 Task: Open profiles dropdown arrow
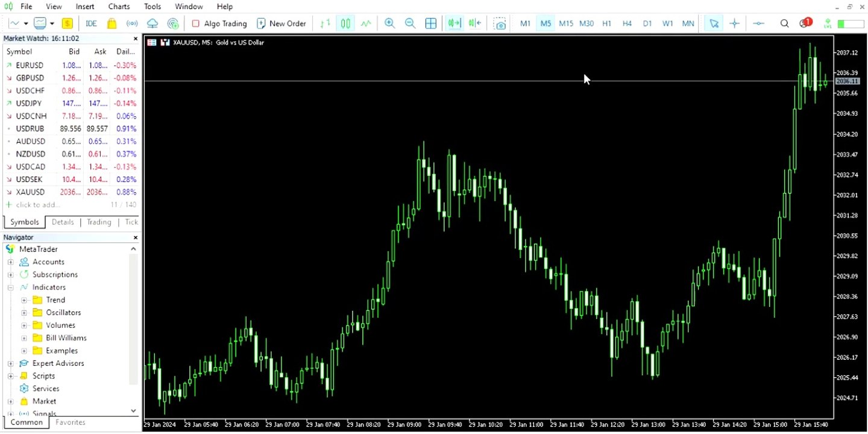[52, 24]
